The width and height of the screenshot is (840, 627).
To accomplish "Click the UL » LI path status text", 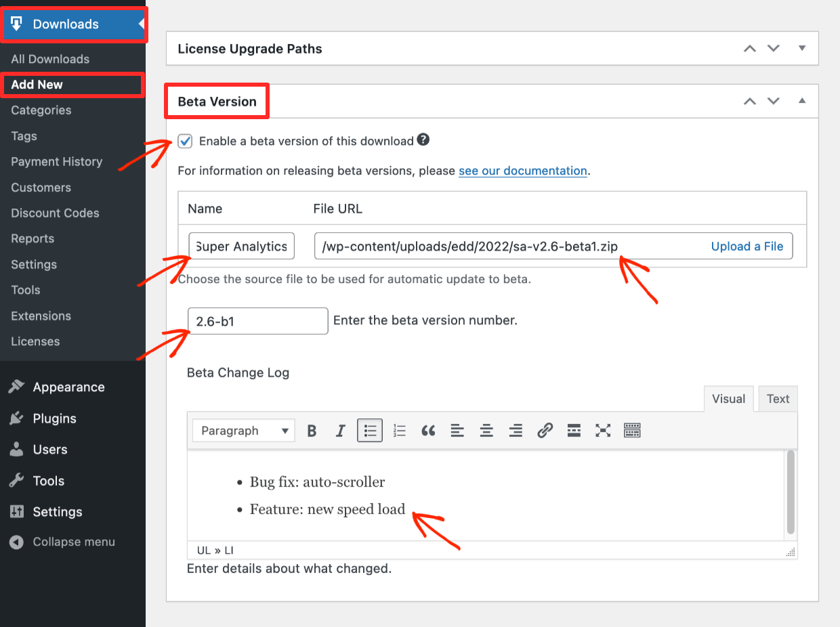I will click(x=215, y=550).
